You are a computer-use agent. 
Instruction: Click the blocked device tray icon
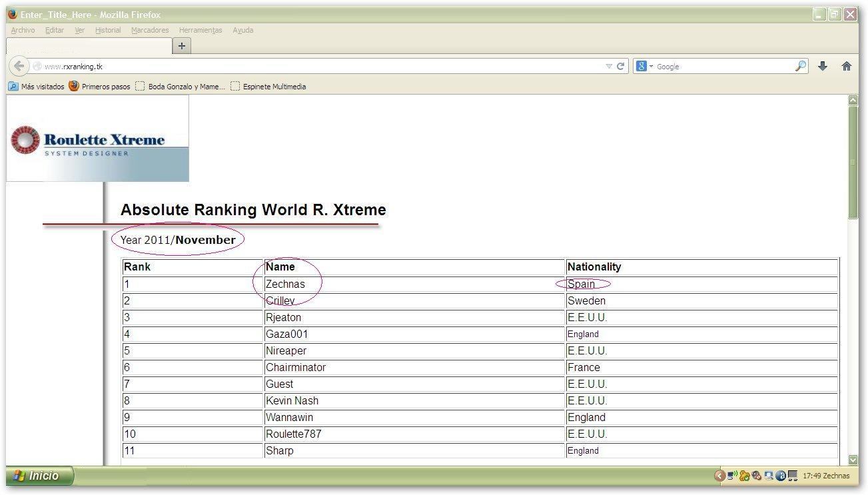point(756,476)
